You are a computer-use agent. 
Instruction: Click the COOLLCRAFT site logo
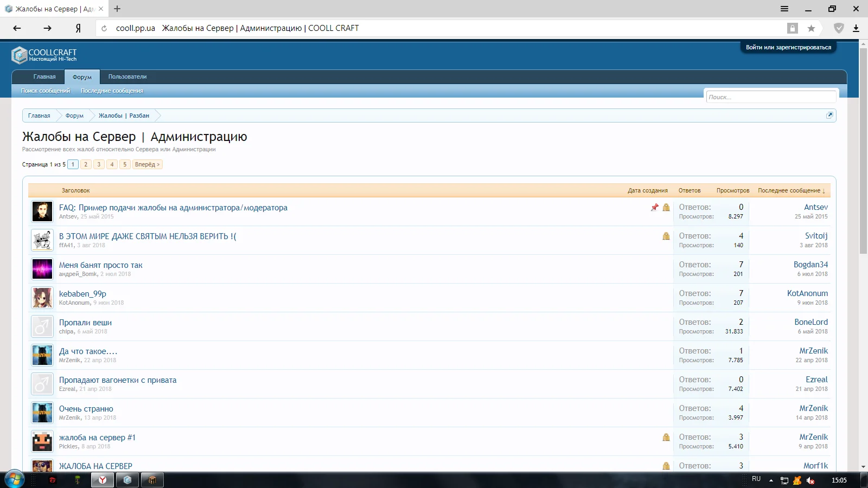tap(44, 55)
